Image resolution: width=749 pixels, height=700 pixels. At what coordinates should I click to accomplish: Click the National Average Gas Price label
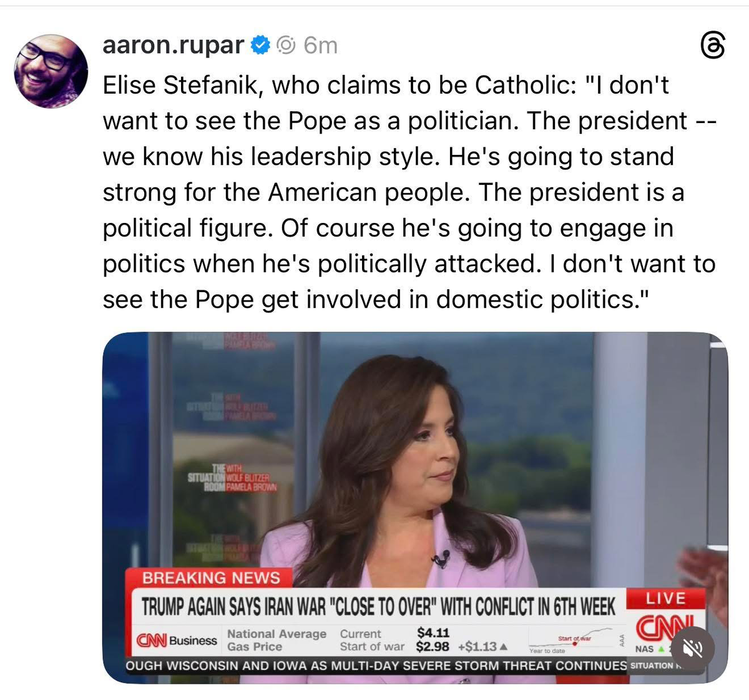277,640
